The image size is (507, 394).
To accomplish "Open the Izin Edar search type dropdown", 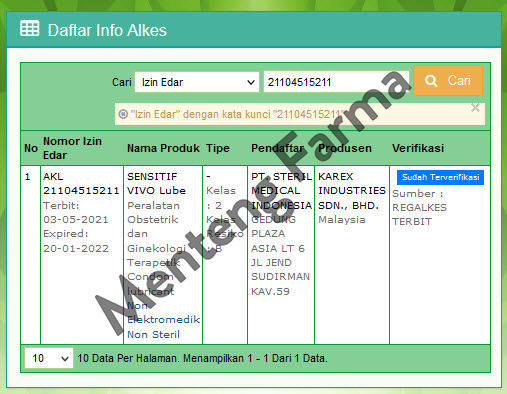I will coord(197,82).
